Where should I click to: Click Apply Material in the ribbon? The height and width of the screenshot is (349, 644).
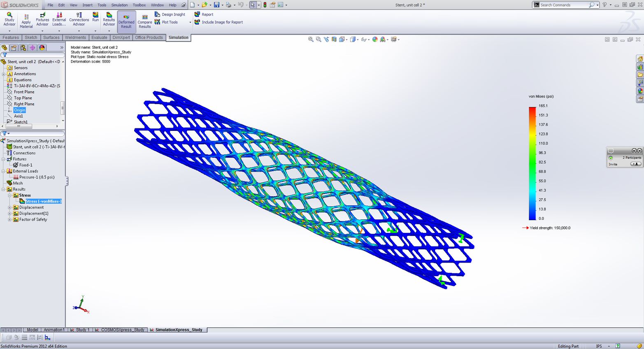[x=26, y=21]
